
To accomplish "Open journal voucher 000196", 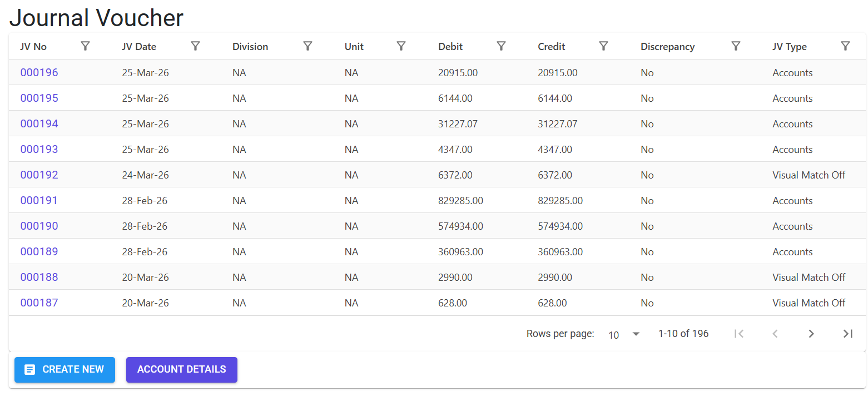I will tap(39, 72).
